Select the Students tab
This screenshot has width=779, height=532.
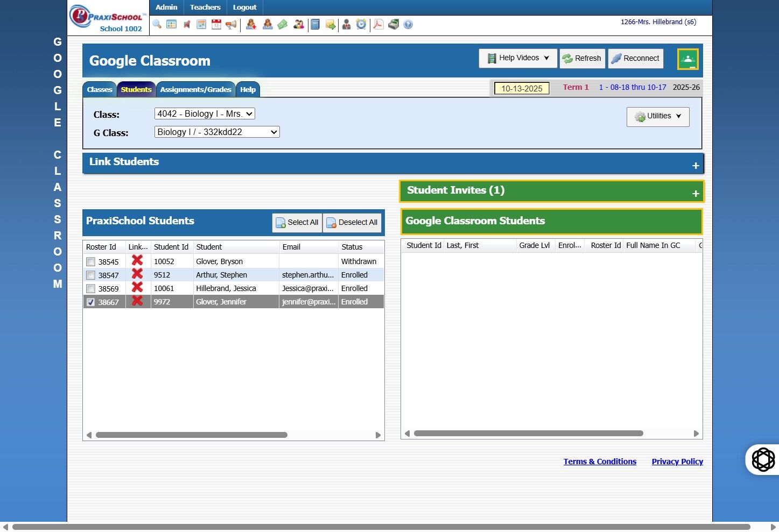click(136, 90)
